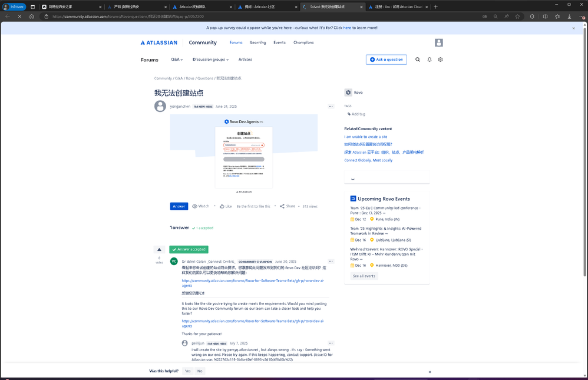Open Questions breadcrumb link
The height and width of the screenshot is (380, 588).
(205, 78)
